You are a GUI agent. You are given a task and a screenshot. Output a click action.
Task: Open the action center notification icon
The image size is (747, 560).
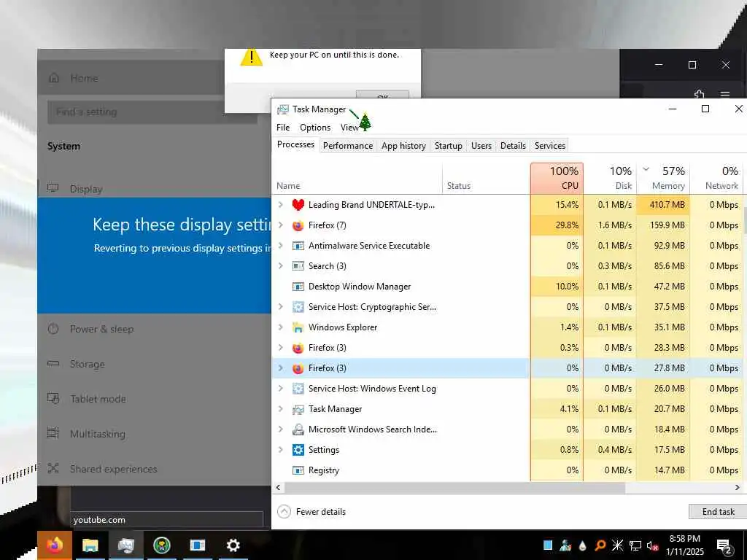tap(724, 546)
